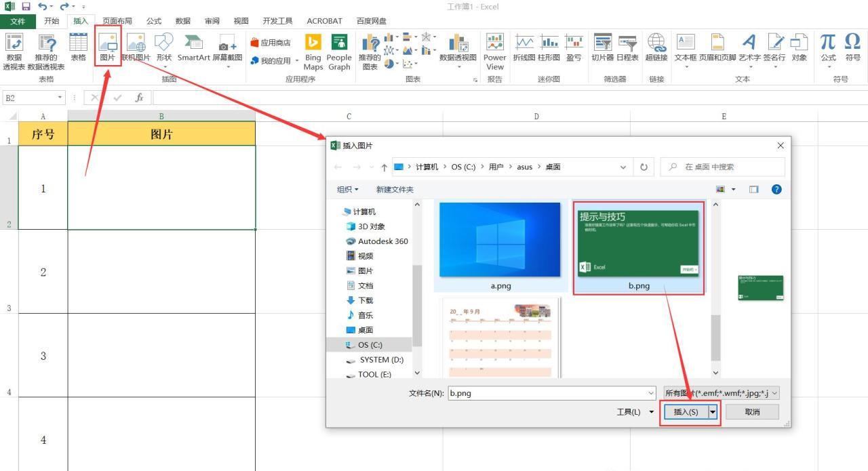The width and height of the screenshot is (868, 471).
Task: Insert 签名行 signature line
Action: 774,50
